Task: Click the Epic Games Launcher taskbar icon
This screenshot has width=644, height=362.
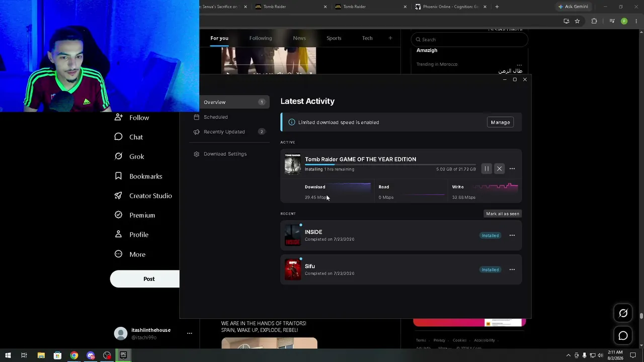Action: [123, 355]
